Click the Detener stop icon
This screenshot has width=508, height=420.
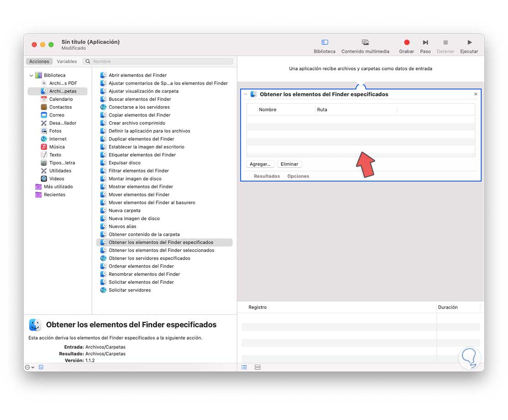445,42
